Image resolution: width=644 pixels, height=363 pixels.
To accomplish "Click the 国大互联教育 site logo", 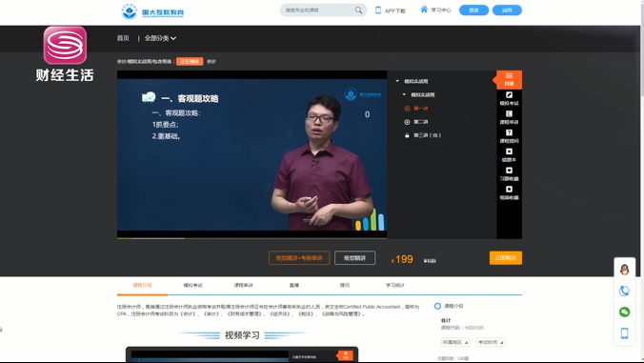I will pos(152,11).
